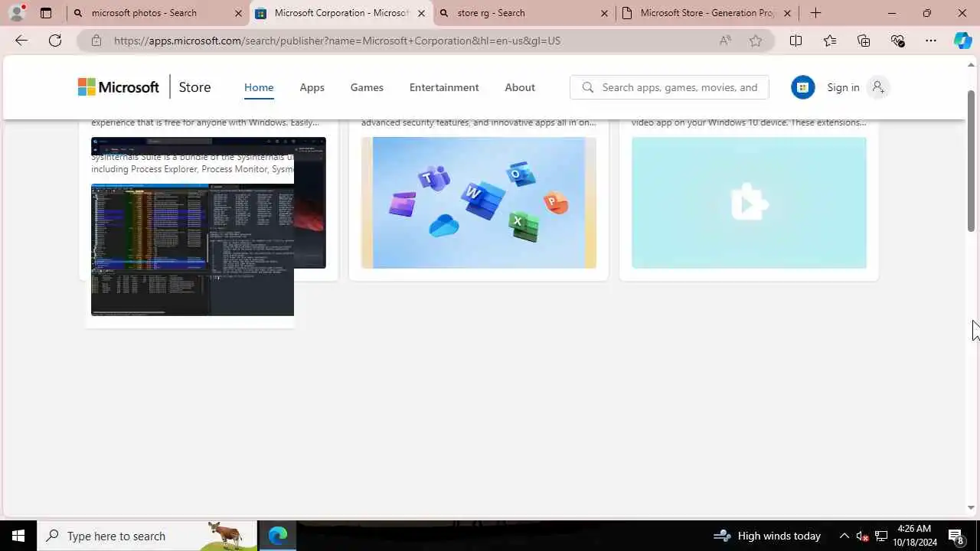The height and width of the screenshot is (551, 980).
Task: Open the Favorites list icon
Action: coord(830,41)
